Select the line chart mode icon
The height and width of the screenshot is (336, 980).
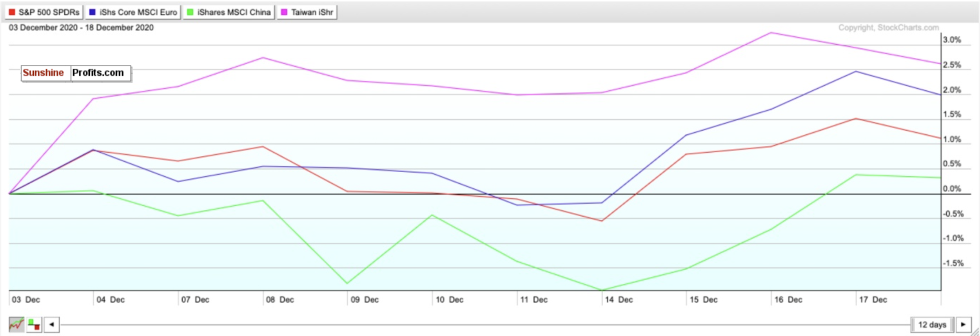[16, 325]
